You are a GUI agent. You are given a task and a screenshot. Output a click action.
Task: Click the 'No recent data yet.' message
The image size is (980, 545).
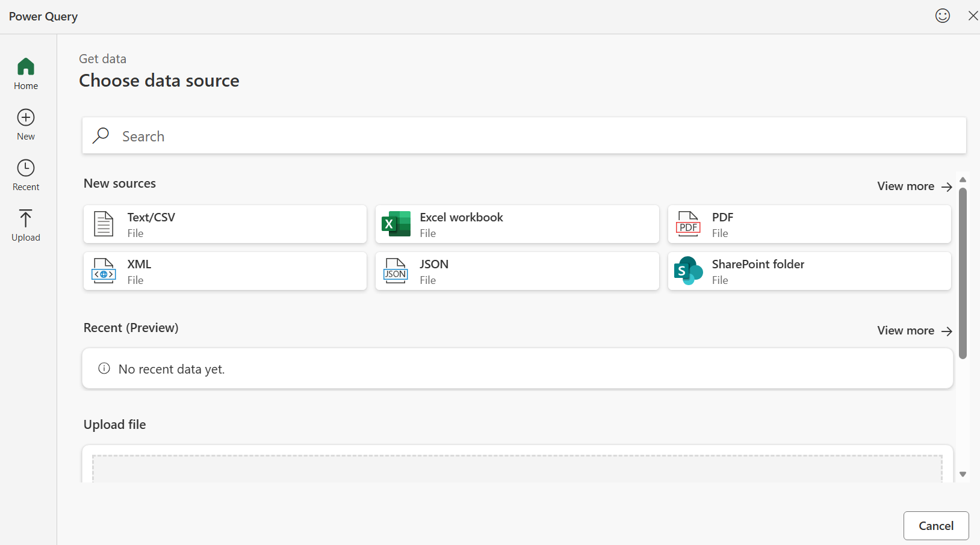[172, 369]
